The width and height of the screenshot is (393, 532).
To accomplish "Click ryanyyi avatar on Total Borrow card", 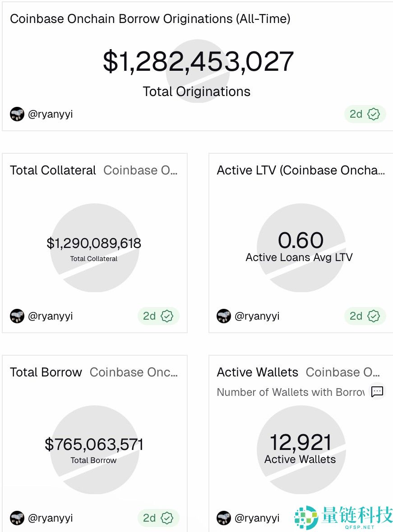I will pos(17,518).
